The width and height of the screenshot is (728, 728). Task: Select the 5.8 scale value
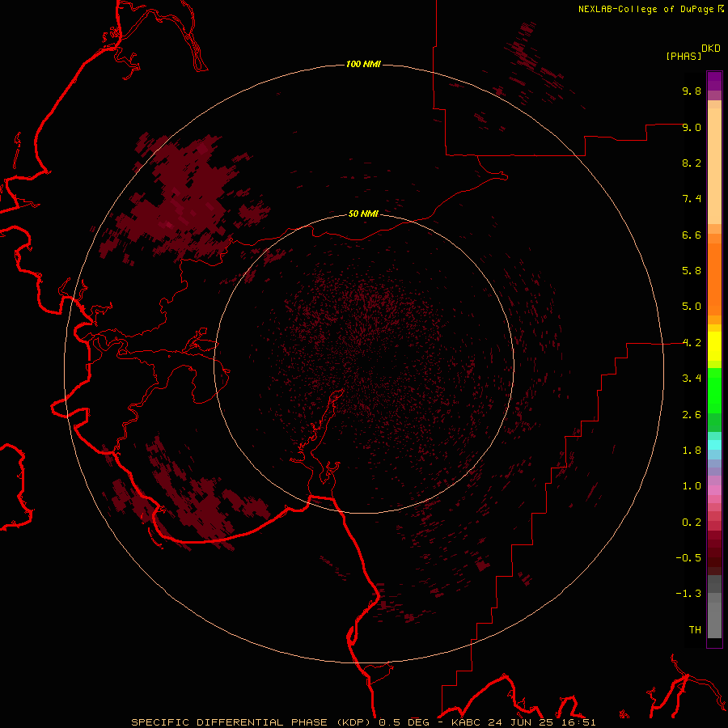692,271
